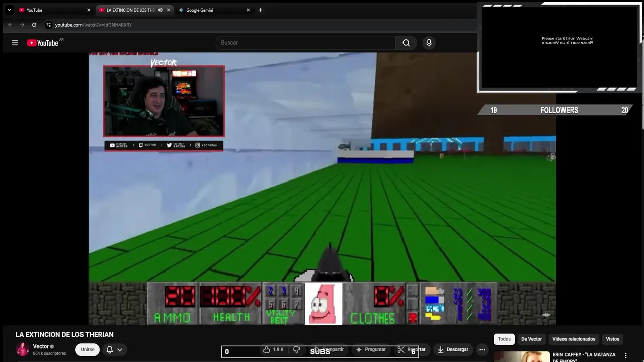Focus the Buscar search field
Viewport: 644px width, 362px height.
click(x=306, y=43)
